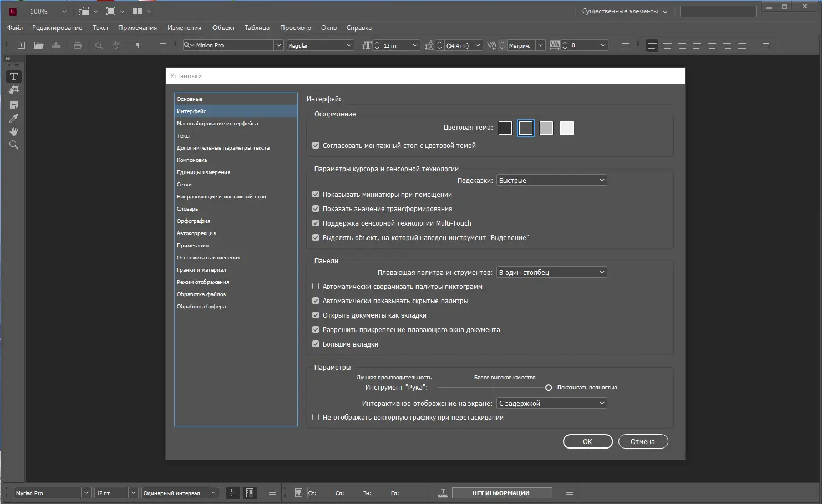Viewport: 822px width, 504px height.
Task: Enable "Автоматически сворачивать палитры пиктограмм"
Action: tap(316, 287)
